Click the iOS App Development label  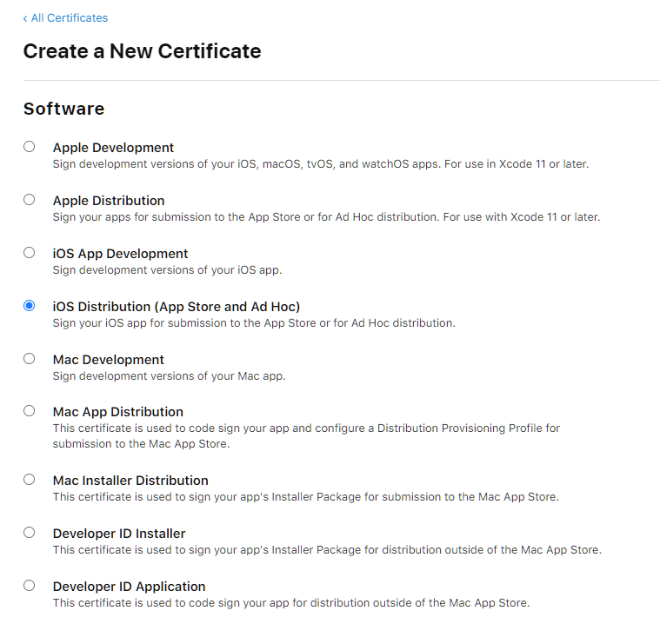pos(120,254)
